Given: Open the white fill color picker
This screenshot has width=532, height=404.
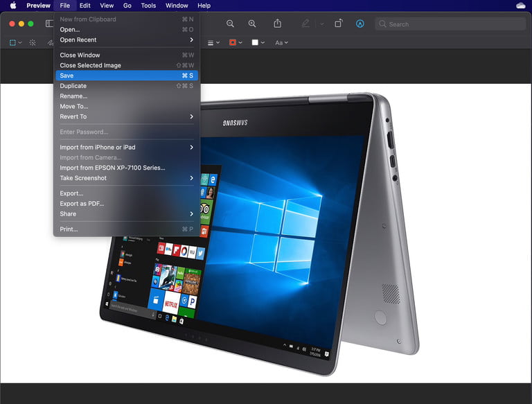Looking at the screenshot, I should coord(258,43).
